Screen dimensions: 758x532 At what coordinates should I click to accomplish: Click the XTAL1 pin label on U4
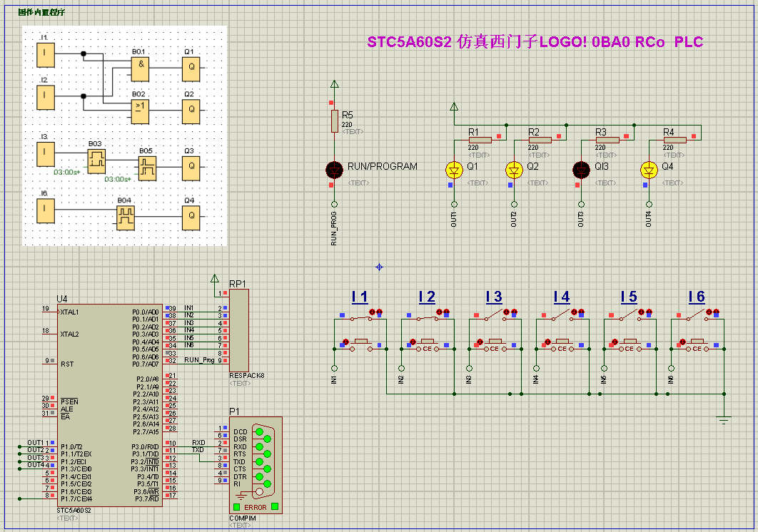click(x=69, y=312)
